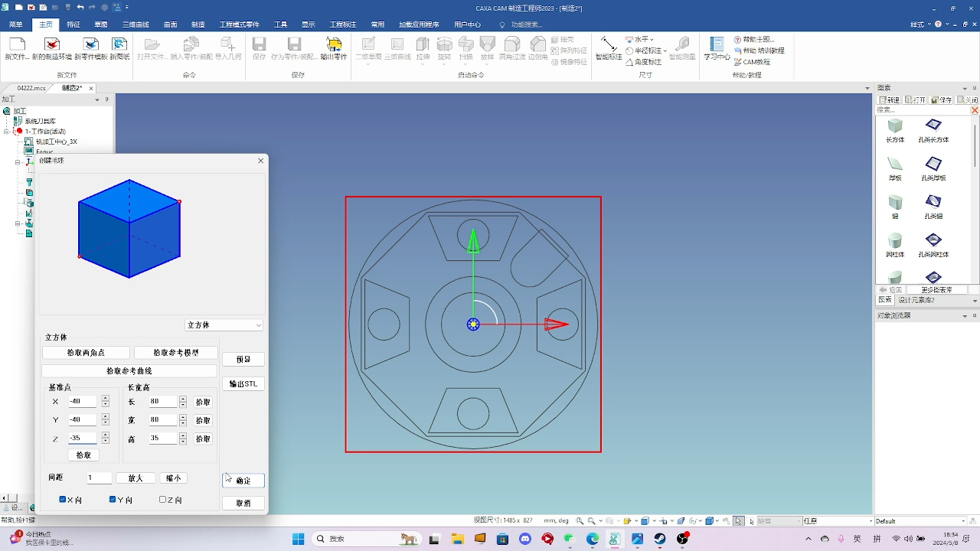Click the 输出零件 export part icon
Screen dimensions: 980x551
(x=334, y=48)
